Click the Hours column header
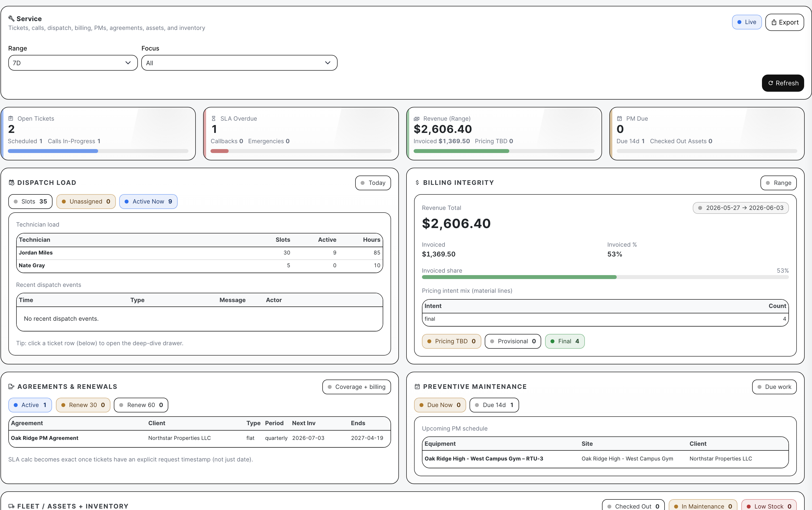812x510 pixels. tap(372, 240)
